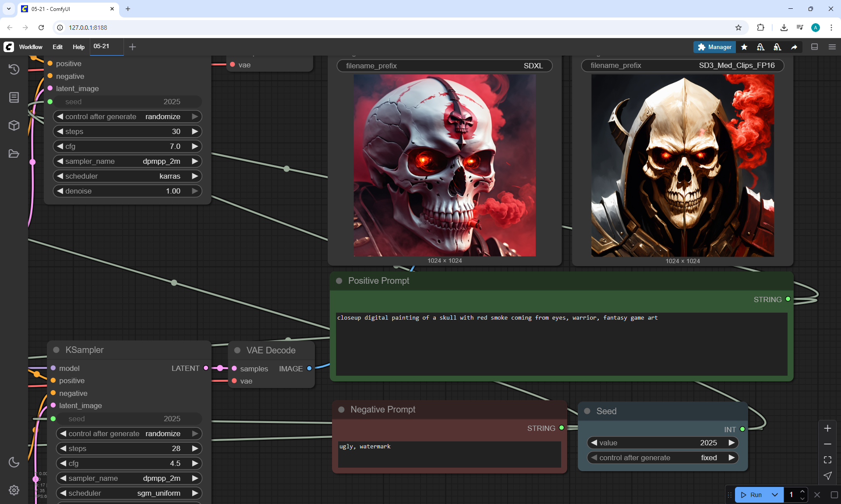Open the Workflow menu
The width and height of the screenshot is (841, 504).
[31, 47]
